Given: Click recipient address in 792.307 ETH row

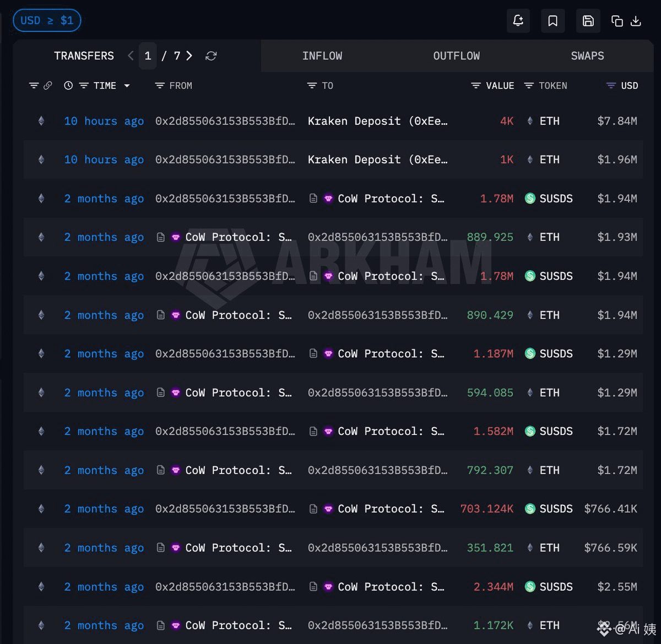Looking at the screenshot, I should coord(377,471).
